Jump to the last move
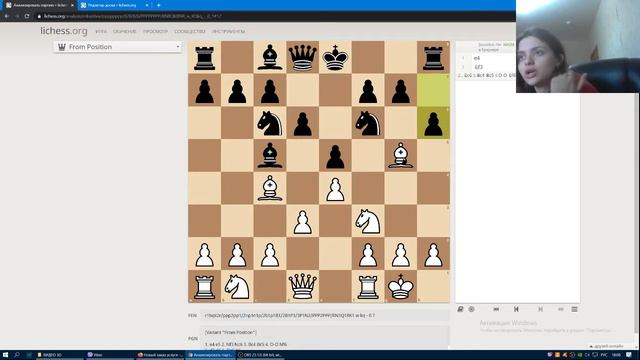 pos(561,309)
